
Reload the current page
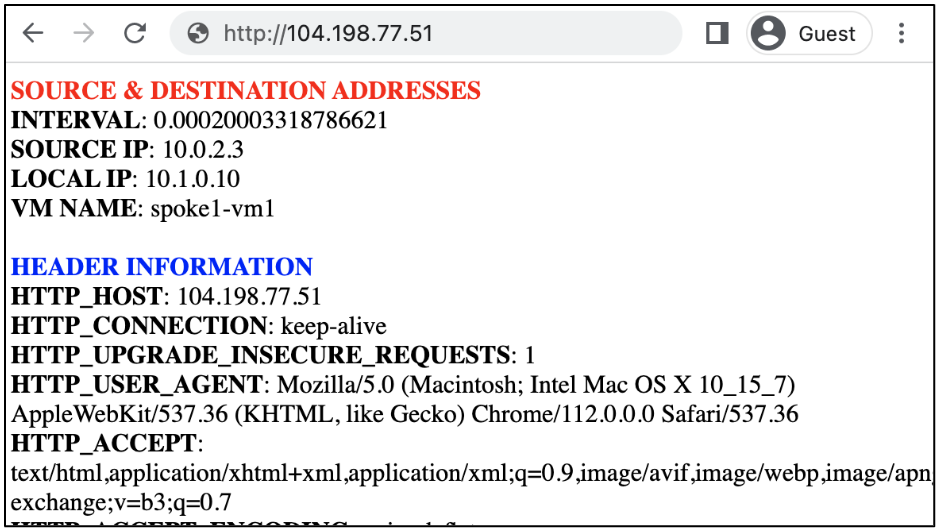(x=135, y=33)
